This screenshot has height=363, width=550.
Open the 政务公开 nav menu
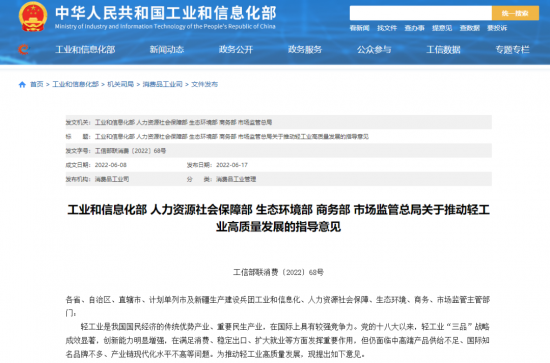(x=236, y=49)
